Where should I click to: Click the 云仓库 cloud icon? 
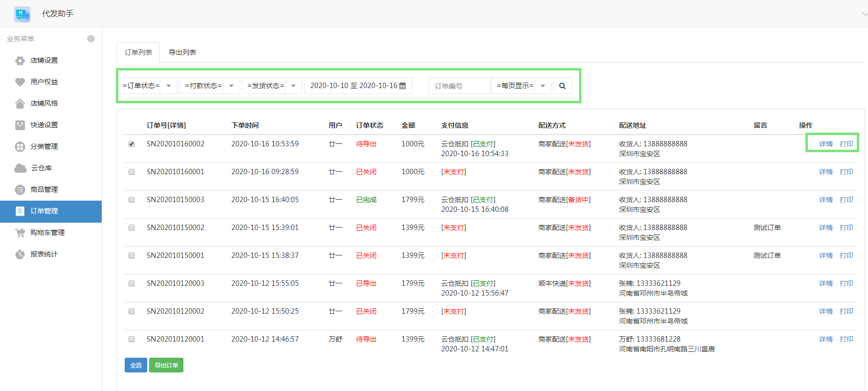point(21,168)
